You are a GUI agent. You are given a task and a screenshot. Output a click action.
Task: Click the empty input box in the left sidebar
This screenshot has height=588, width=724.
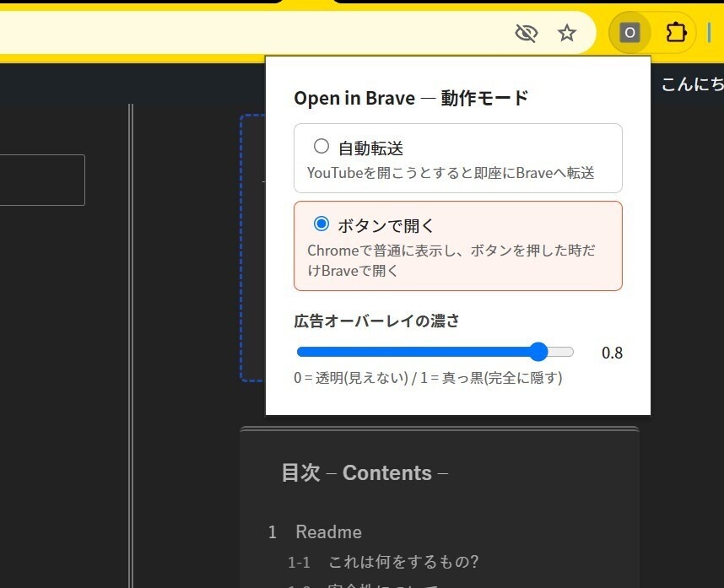point(41,180)
